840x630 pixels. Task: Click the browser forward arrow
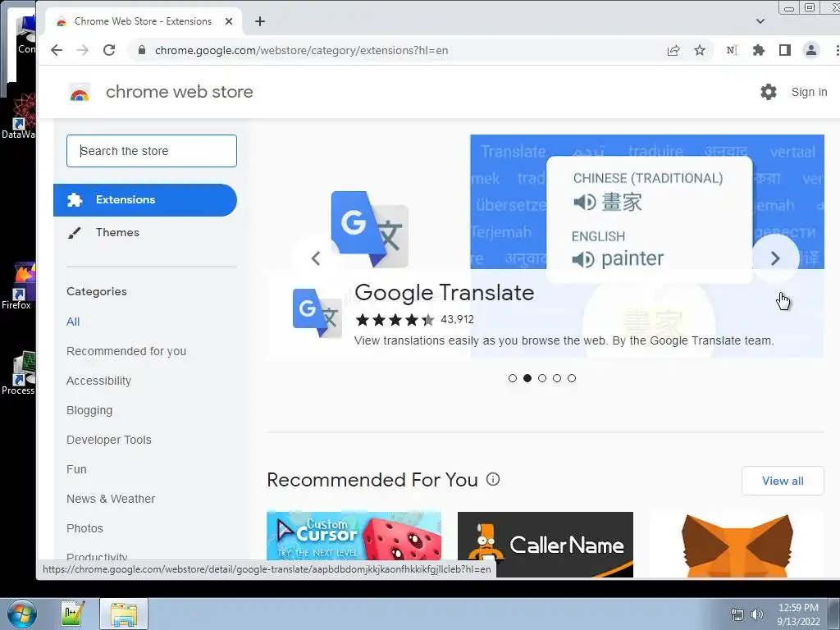pyautogui.click(x=83, y=50)
